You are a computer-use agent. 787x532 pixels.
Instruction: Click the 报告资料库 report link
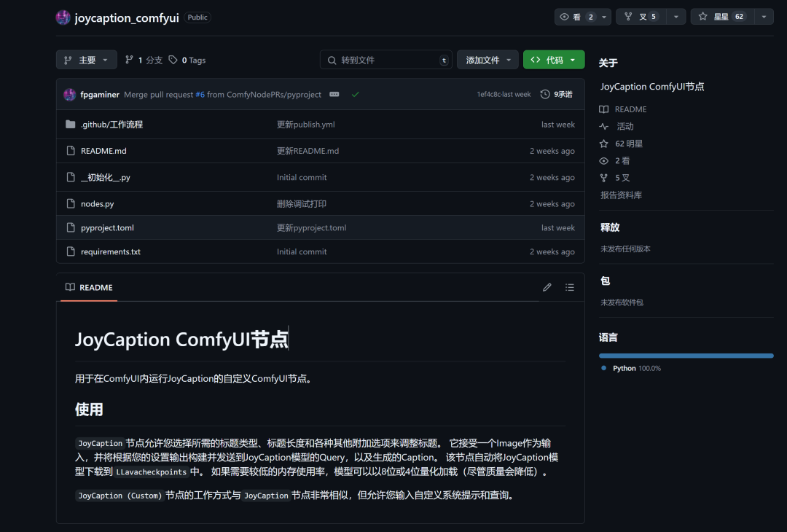(621, 195)
